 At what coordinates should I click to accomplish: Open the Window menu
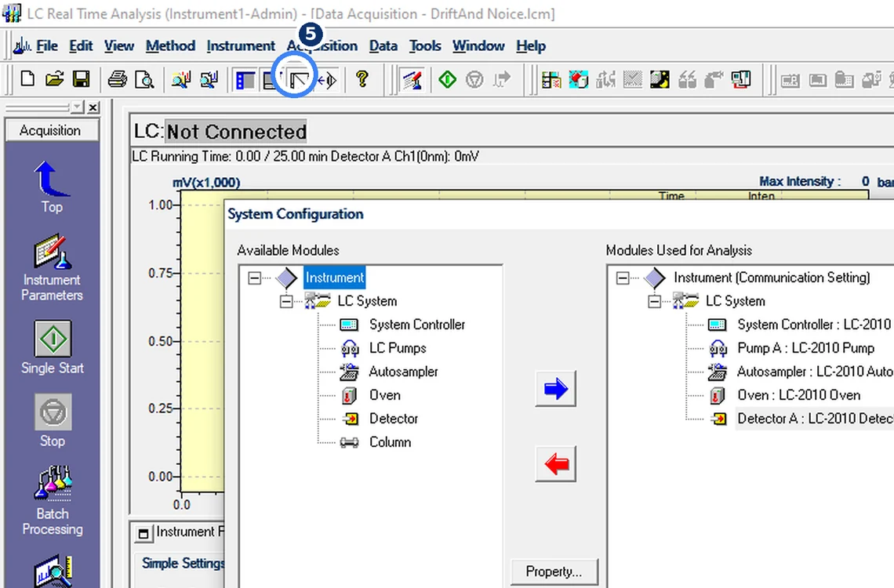(x=478, y=45)
